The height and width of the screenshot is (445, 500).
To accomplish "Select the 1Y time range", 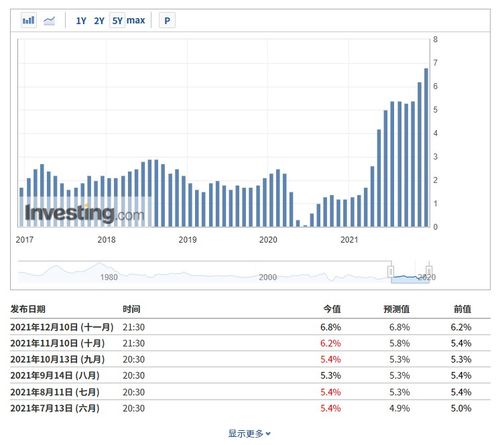I will pyautogui.click(x=81, y=21).
